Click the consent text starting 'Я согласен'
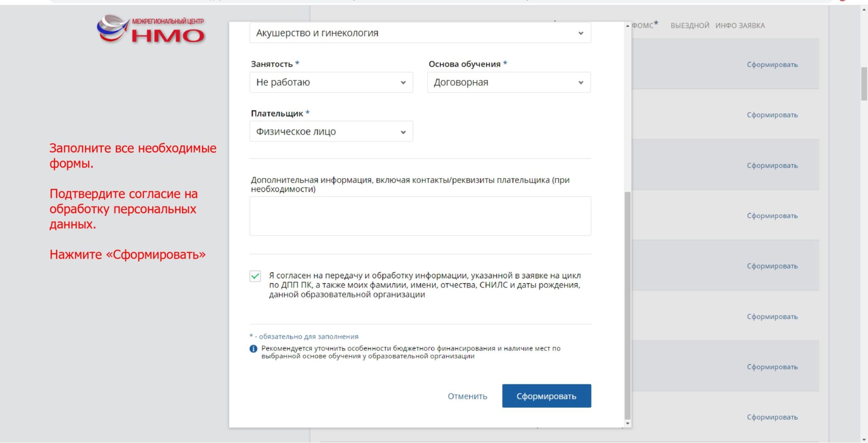 pos(425,285)
